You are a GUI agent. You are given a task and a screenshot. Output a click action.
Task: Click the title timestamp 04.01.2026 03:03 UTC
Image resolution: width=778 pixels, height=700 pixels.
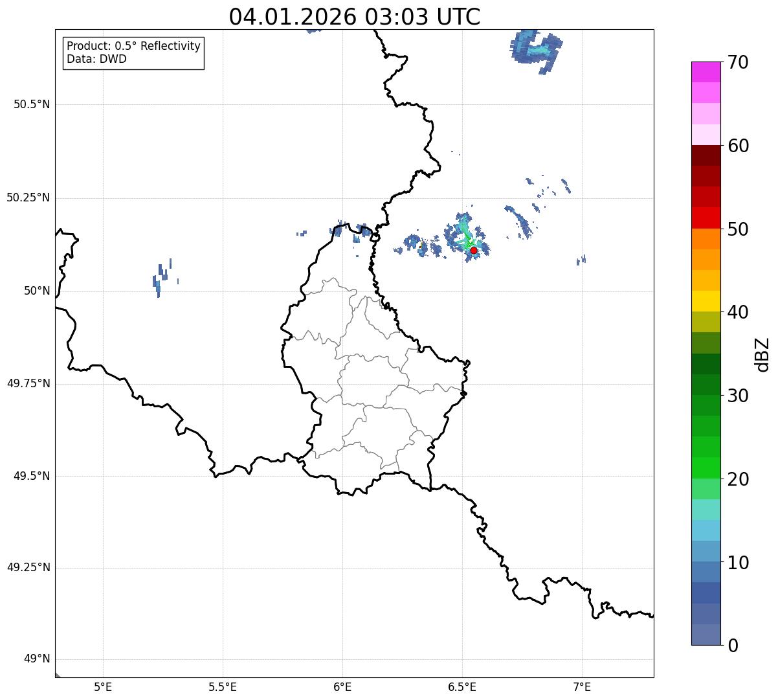pos(354,17)
